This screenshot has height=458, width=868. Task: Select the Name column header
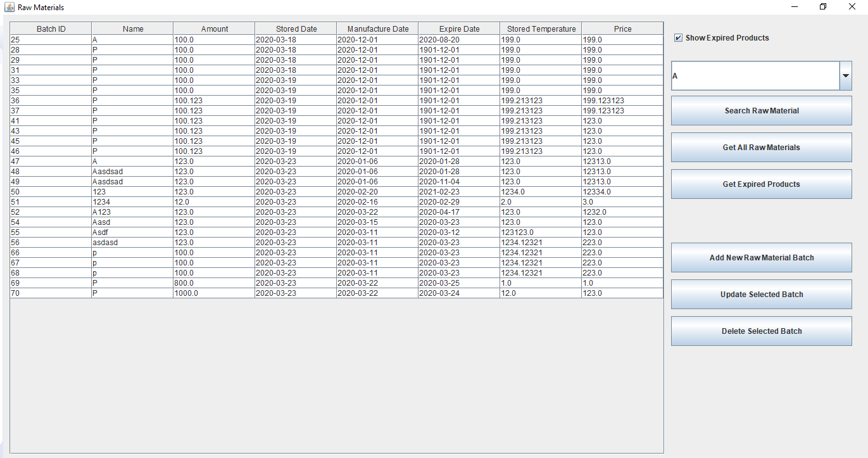[x=133, y=29]
